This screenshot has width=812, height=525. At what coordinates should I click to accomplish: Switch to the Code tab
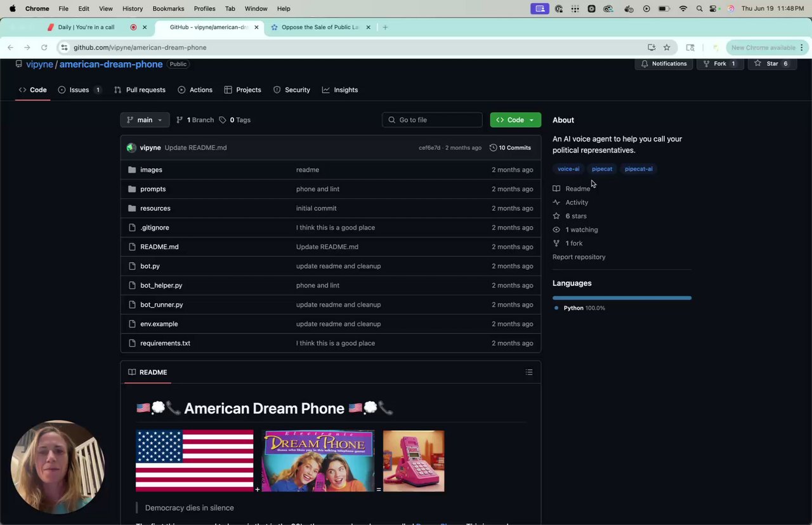(x=32, y=90)
